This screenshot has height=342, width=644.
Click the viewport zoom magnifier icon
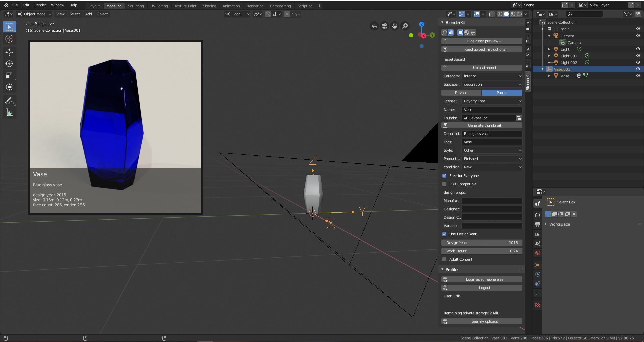click(405, 26)
